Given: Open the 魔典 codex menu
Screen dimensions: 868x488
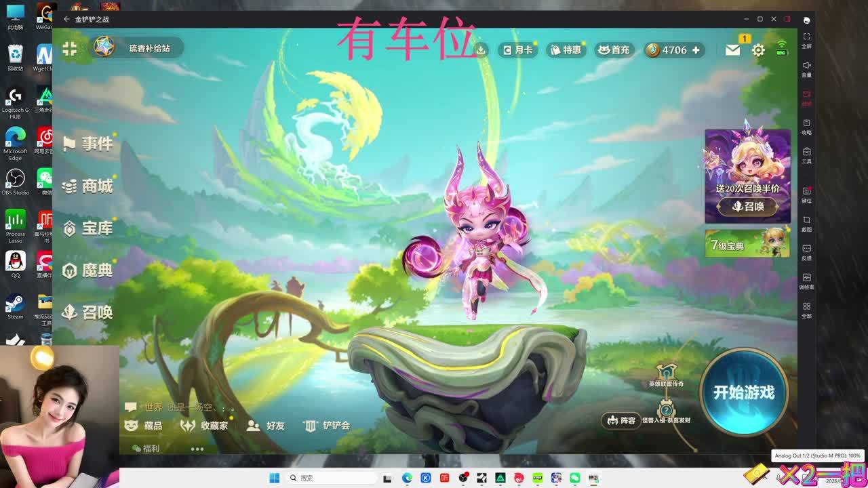Looking at the screenshot, I should [87, 270].
